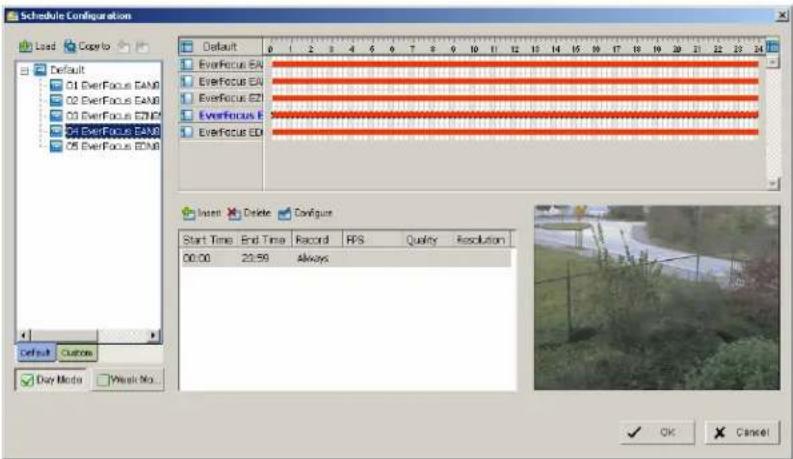Switch to the Custom tab
Viewport: 793px width, 459px height.
pos(77,352)
